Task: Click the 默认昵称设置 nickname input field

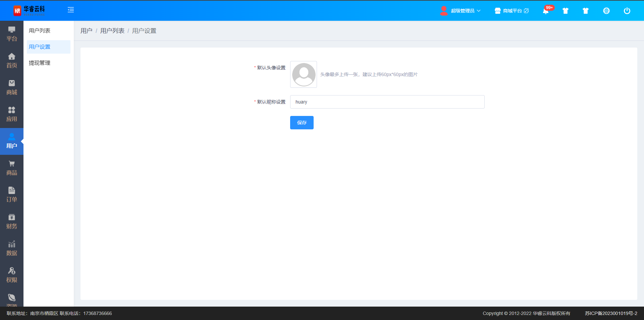Action: 387,102
